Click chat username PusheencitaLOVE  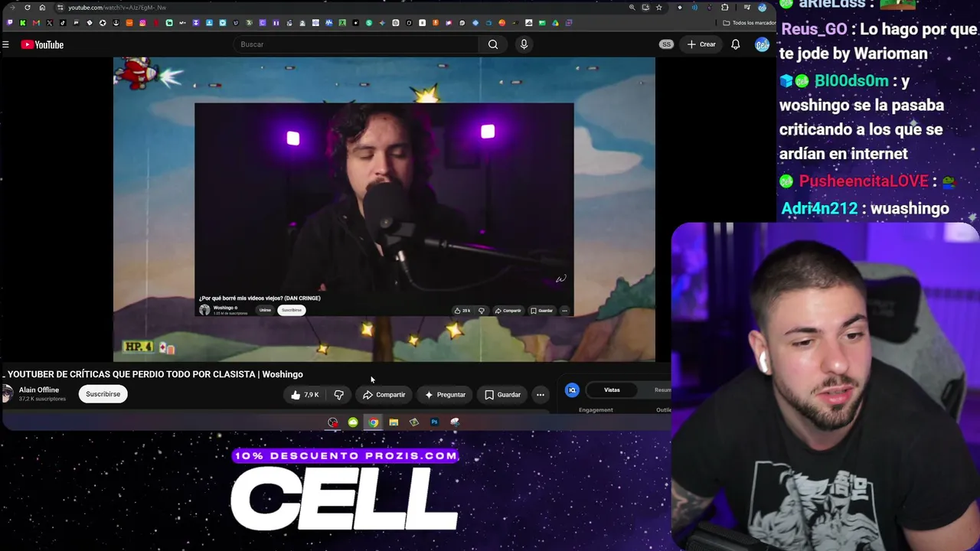(864, 181)
